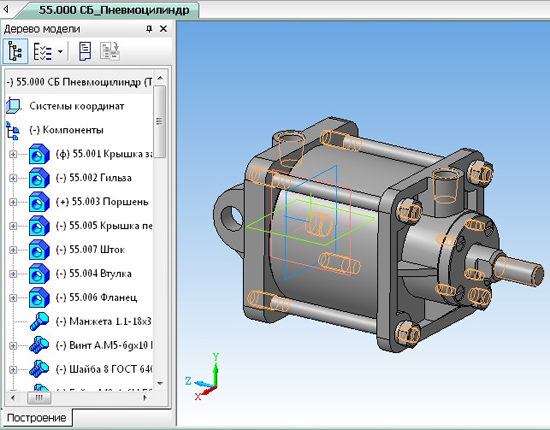Click the tree scroll up arrow
Viewport: 550px width, 430px height.
pyautogui.click(x=160, y=78)
